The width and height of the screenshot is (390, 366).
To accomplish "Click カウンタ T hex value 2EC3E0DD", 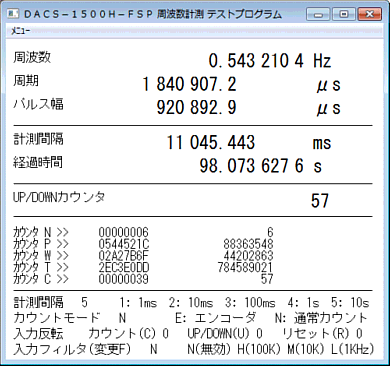I will coord(124,267).
